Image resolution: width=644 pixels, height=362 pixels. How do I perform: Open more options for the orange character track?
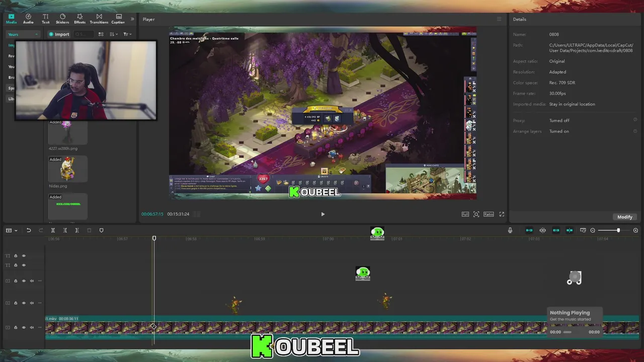[x=40, y=303]
